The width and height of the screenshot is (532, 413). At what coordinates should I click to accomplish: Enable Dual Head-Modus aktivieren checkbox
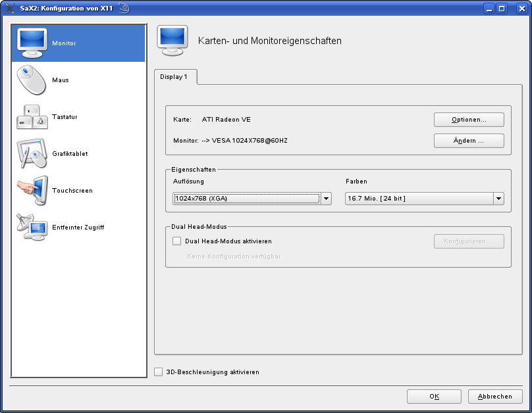[x=176, y=241]
